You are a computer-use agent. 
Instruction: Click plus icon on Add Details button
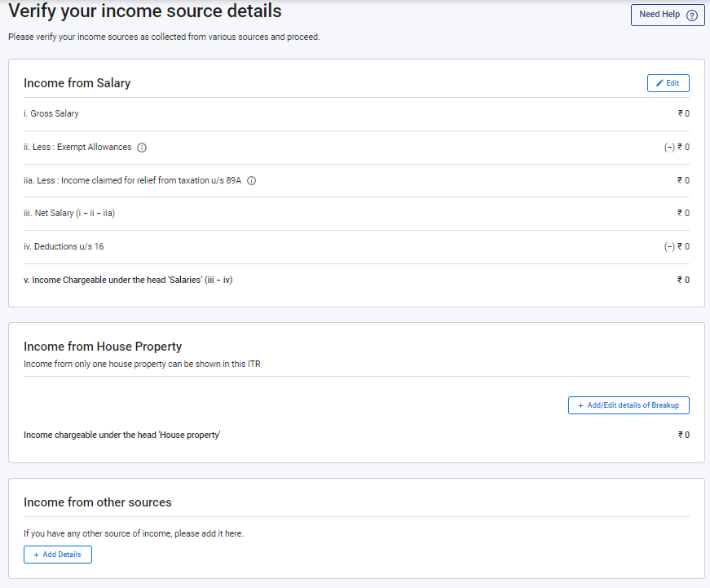click(36, 555)
